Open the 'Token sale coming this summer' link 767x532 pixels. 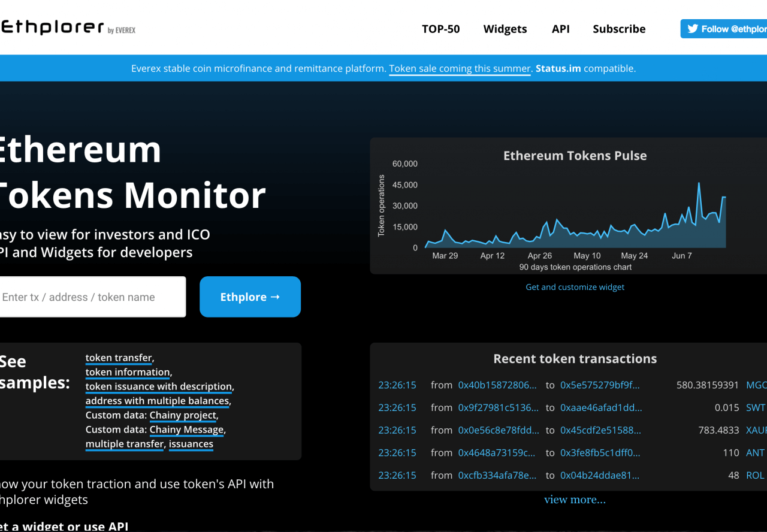(460, 68)
